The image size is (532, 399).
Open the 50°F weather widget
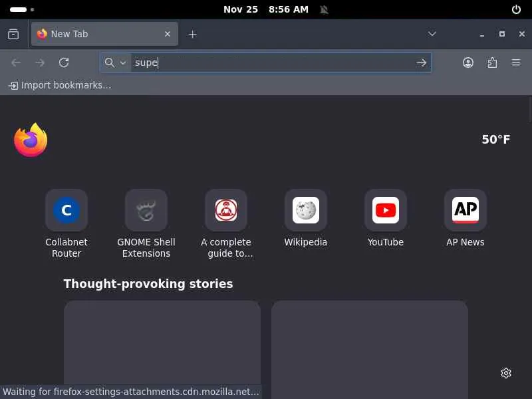[495, 140]
